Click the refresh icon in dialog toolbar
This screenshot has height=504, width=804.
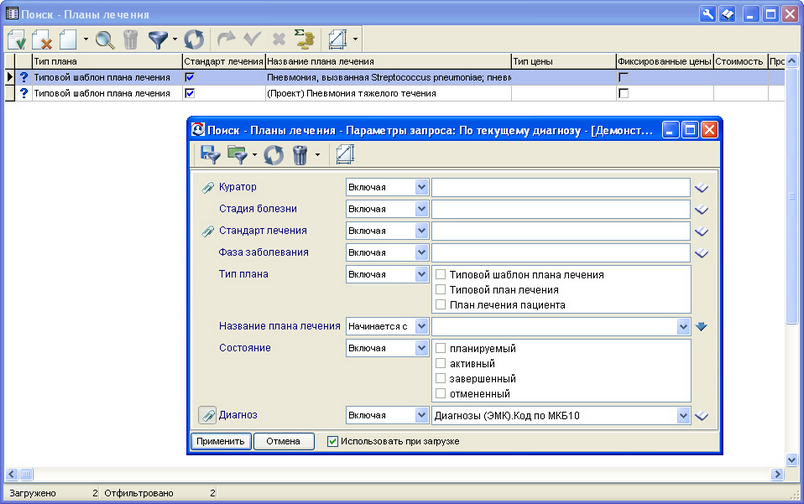(x=274, y=154)
